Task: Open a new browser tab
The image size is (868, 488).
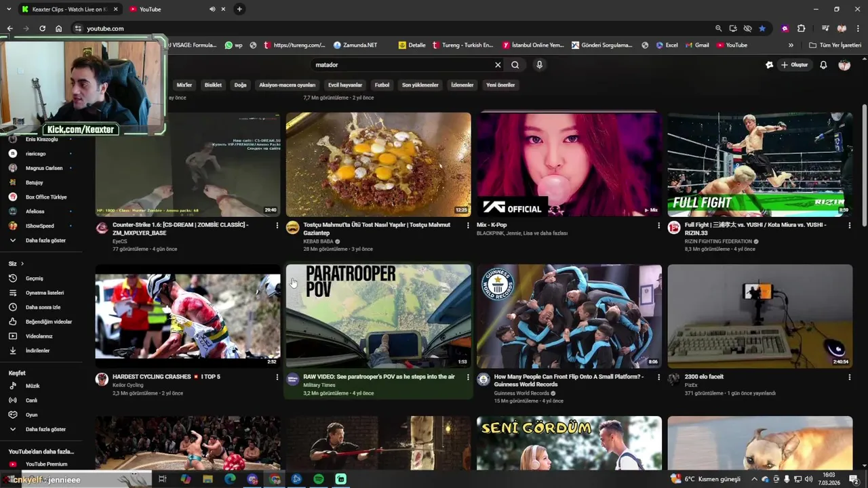Action: tap(239, 9)
